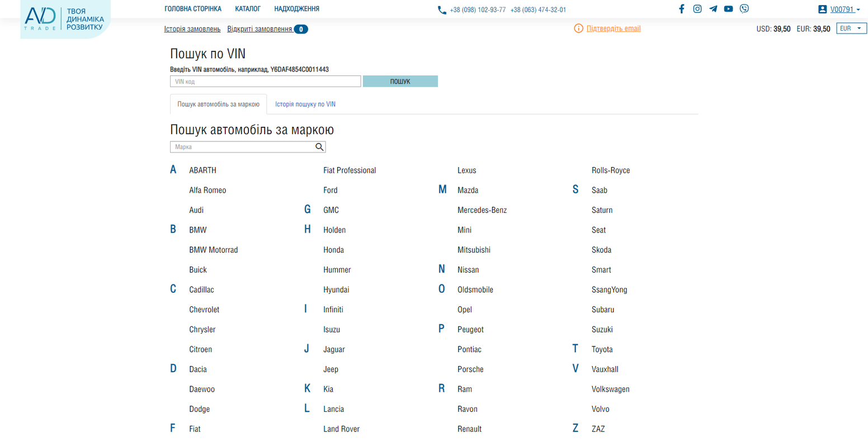Pick the Chevrolet brand

(204, 310)
